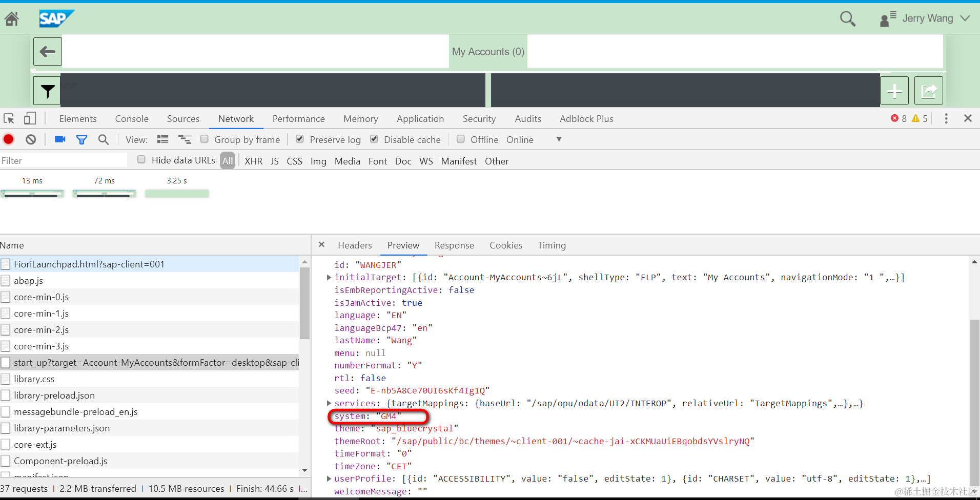Open the Memory tab
The image size is (980, 500).
coord(361,119)
